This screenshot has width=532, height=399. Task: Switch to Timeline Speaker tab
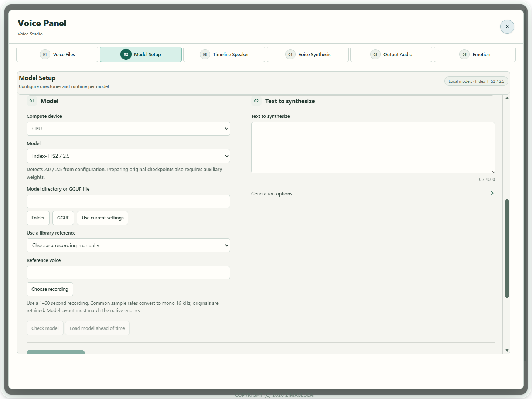pyautogui.click(x=224, y=54)
